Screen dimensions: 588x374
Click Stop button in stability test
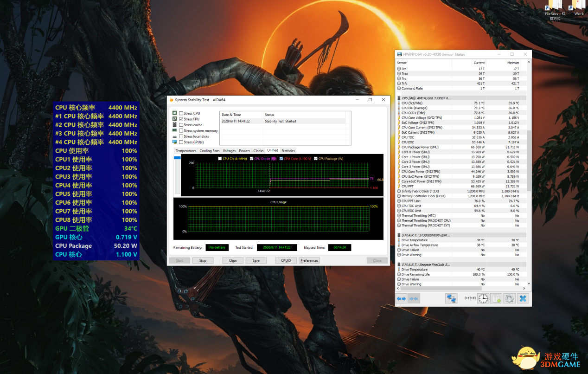(203, 260)
